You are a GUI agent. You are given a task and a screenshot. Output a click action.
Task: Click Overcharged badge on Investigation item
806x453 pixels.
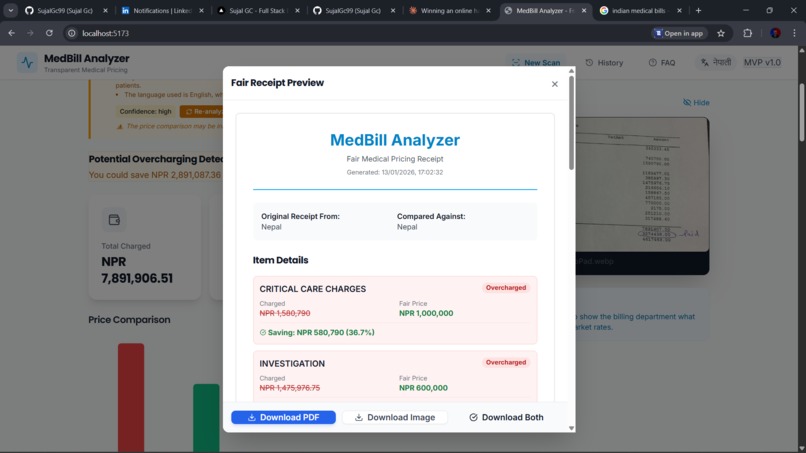[506, 363]
